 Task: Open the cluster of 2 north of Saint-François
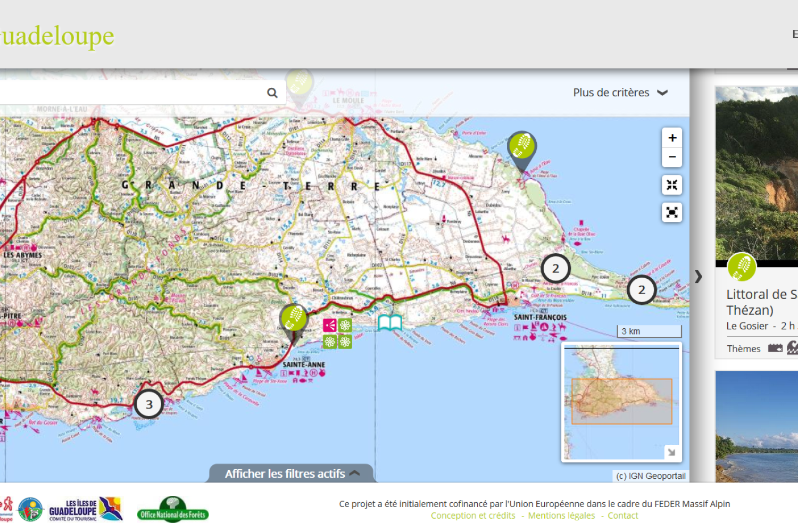(x=555, y=269)
